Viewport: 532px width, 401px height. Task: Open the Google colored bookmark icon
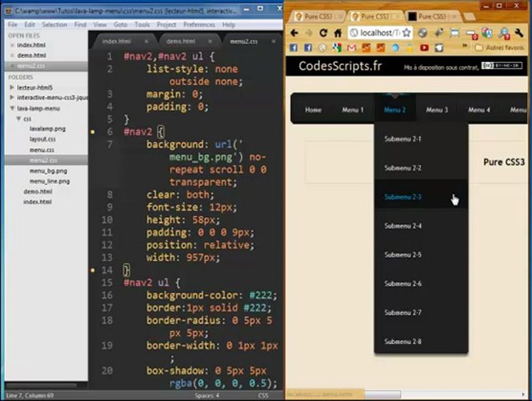coord(337,48)
